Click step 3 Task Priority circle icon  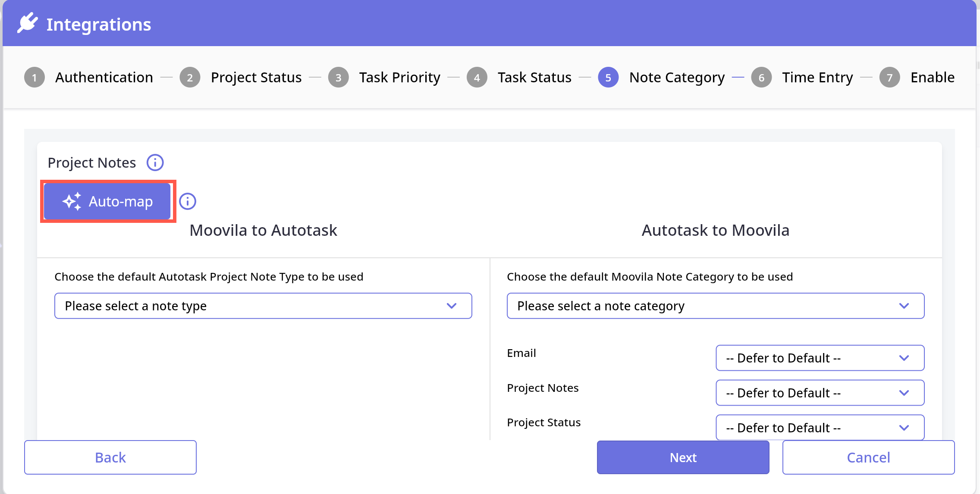pos(338,78)
